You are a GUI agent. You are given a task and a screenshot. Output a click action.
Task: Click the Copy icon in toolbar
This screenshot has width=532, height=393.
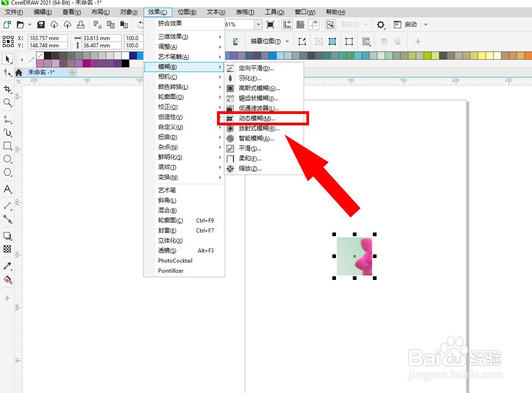pyautogui.click(x=111, y=25)
